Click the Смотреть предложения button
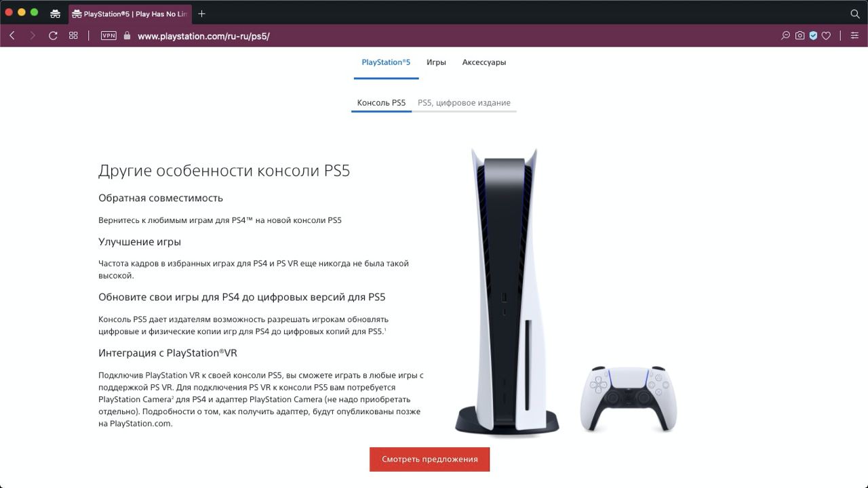This screenshot has width=868, height=488. [x=429, y=459]
